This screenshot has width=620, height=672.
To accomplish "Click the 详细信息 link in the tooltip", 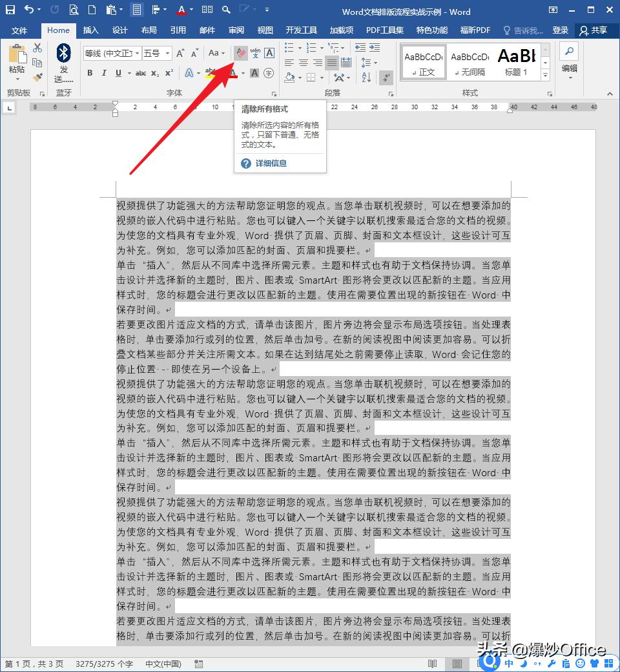I will 270,163.
